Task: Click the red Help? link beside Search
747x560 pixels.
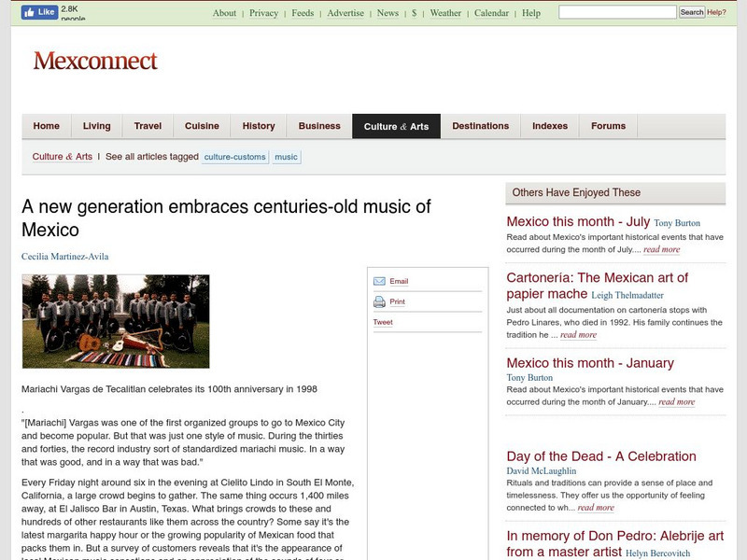Action: click(x=716, y=12)
